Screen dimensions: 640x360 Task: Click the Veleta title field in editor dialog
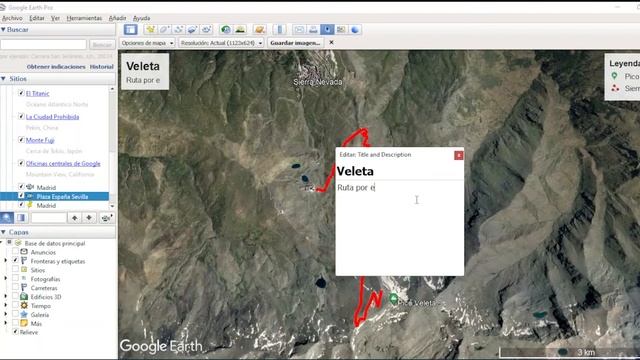tap(399, 171)
